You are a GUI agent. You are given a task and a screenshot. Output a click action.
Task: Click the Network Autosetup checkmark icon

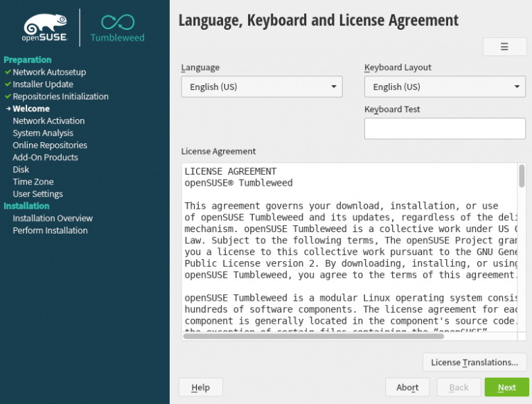point(8,72)
